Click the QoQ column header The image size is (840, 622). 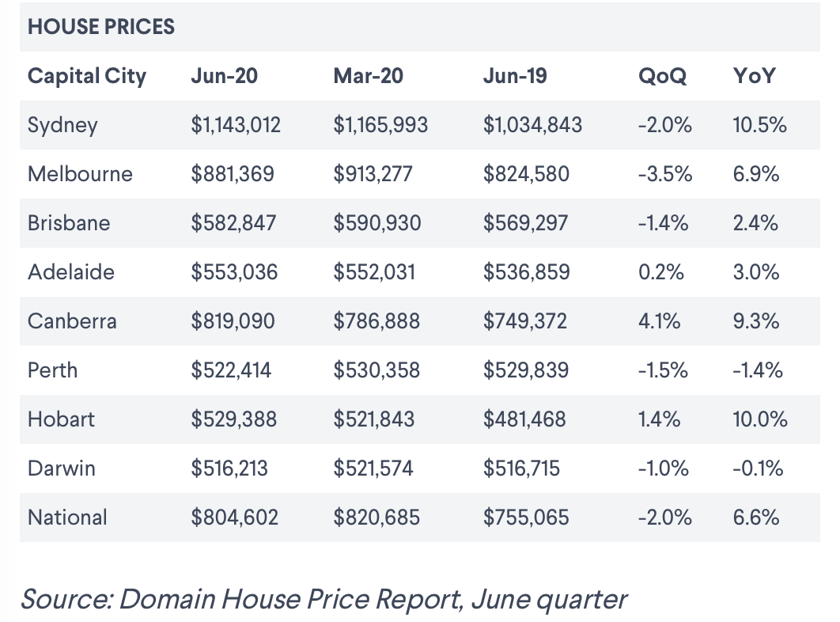tap(662, 76)
